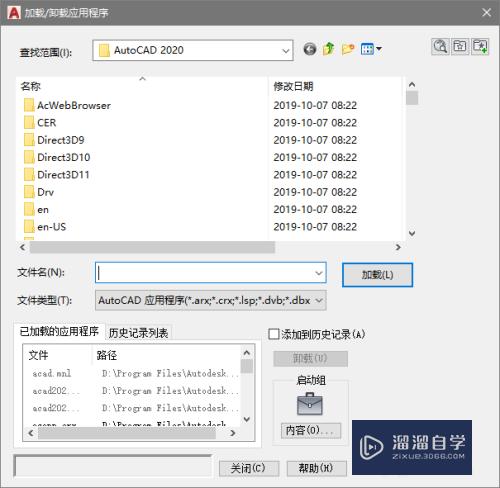500x488 pixels.
Task: Select the AcWebBrowser folder icon
Action: click(x=29, y=105)
